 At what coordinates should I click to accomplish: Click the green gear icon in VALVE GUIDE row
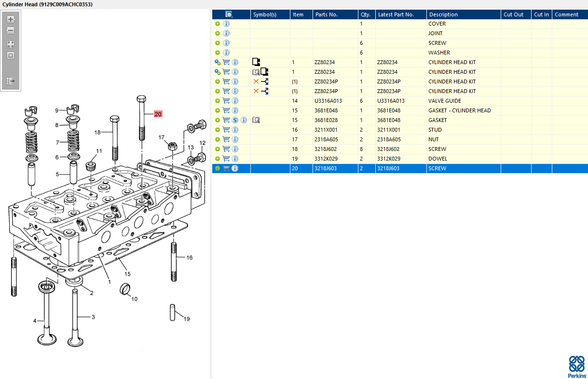coord(218,101)
